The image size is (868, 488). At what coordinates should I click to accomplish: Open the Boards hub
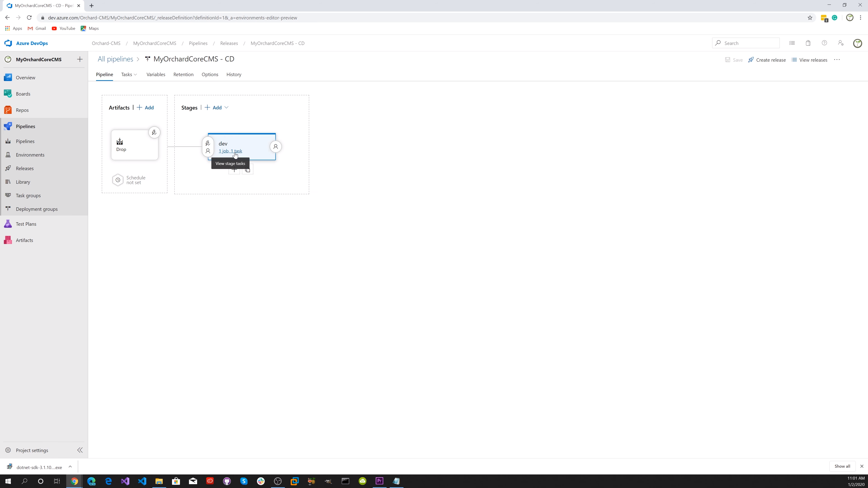(x=23, y=94)
